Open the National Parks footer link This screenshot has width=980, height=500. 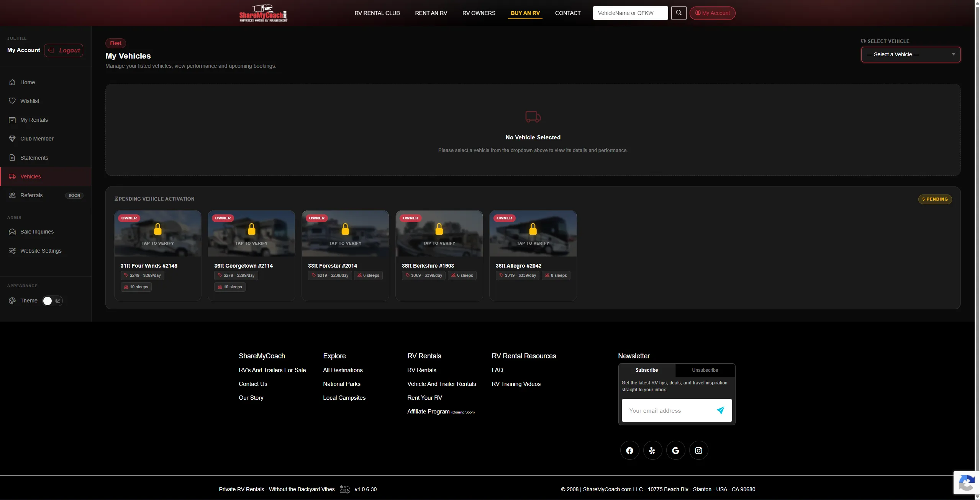[x=341, y=384]
